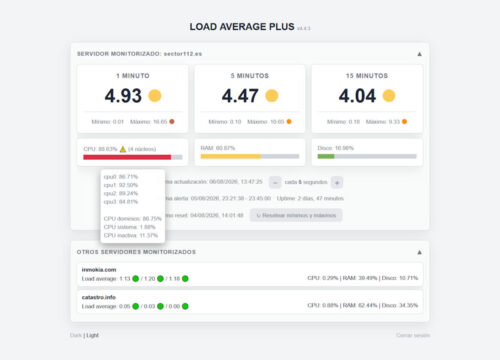Screen dimensions: 500x360
Task: Switch to the Light theme
Action: (x=93, y=335)
